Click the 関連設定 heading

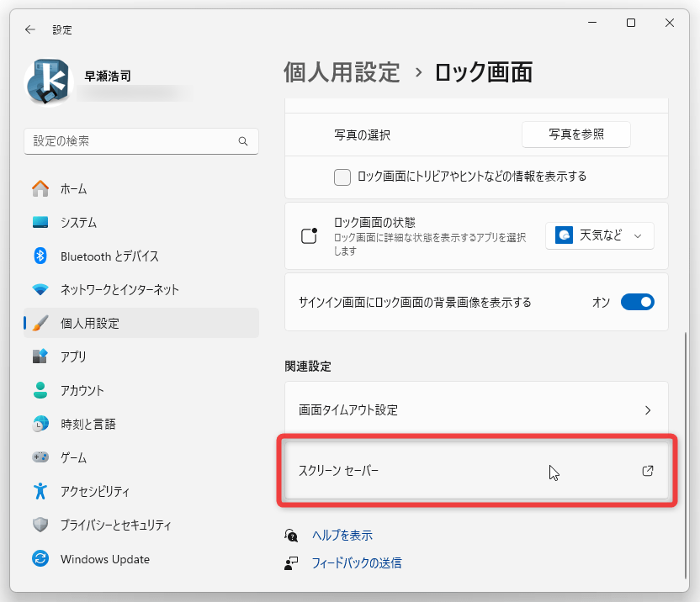pos(308,367)
